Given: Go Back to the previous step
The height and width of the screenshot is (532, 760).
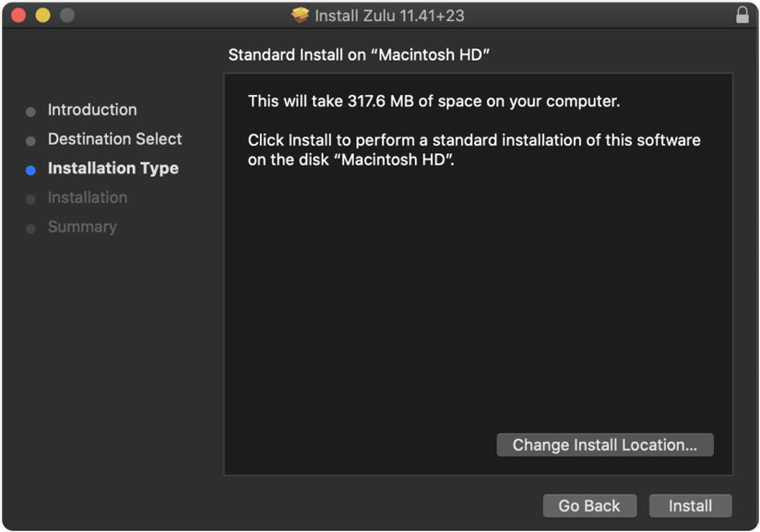Looking at the screenshot, I should 589,505.
